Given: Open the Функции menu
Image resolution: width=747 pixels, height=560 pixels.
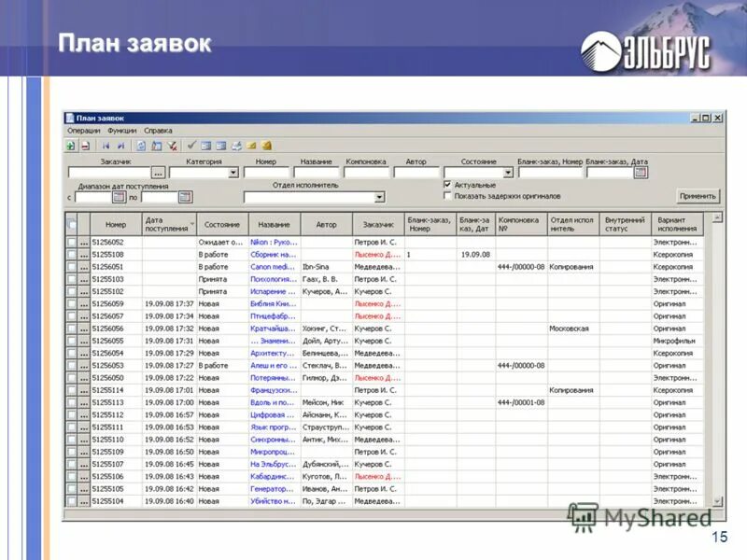Looking at the screenshot, I should coord(122,131).
